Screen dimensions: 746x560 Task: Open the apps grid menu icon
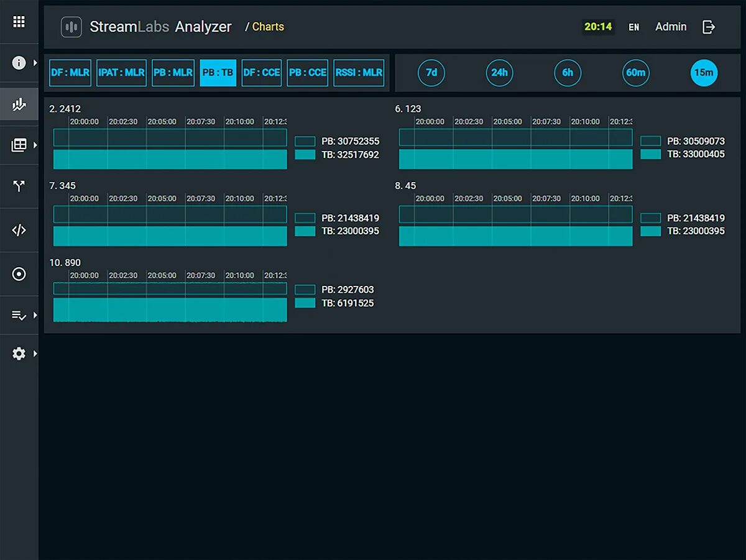tap(19, 22)
